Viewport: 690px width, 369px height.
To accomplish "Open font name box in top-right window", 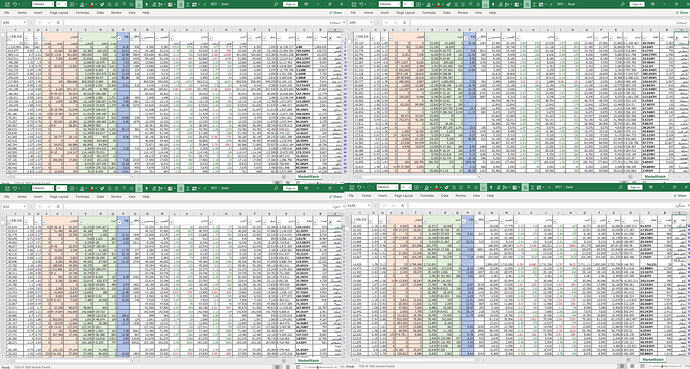I will (389, 4).
